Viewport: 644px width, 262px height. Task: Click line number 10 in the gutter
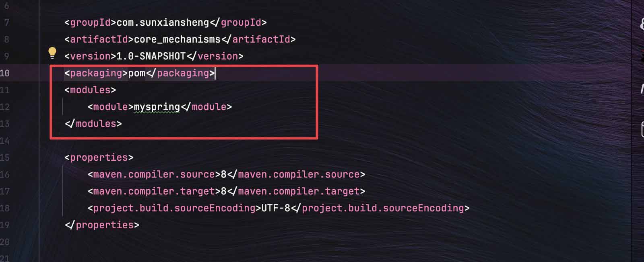pos(5,73)
